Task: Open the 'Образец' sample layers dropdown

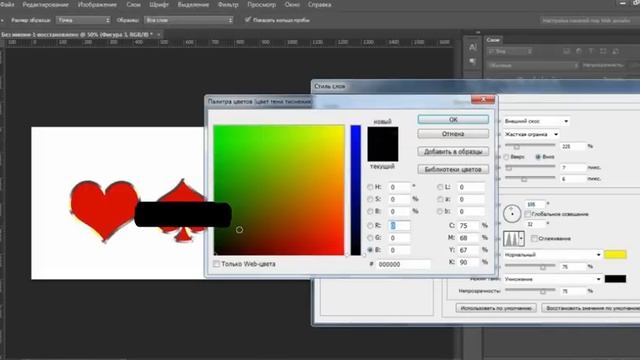Action: [x=189, y=20]
